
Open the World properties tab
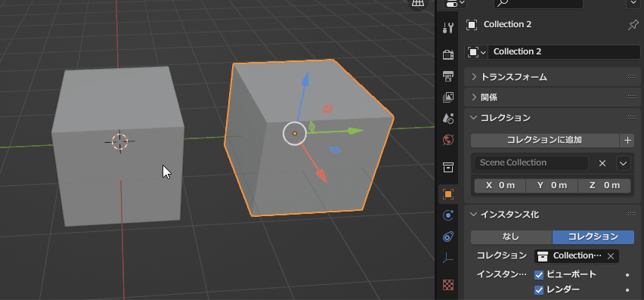click(x=447, y=140)
